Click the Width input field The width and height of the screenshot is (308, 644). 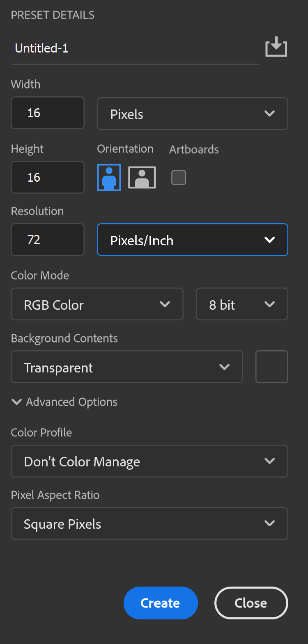(x=48, y=113)
